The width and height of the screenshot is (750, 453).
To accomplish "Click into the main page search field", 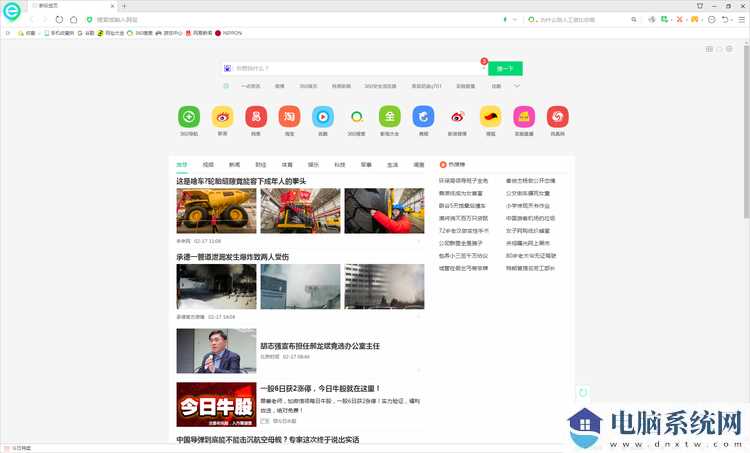I will click(356, 68).
